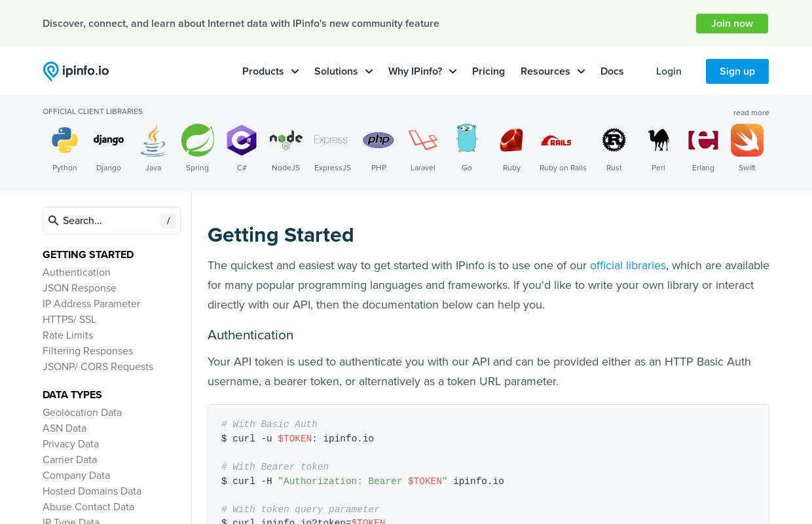Expand the Resources menu
The height and width of the screenshot is (524, 812).
[553, 71]
